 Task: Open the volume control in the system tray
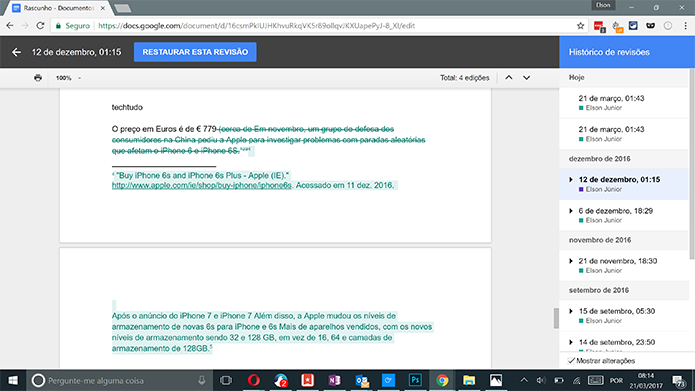541,380
